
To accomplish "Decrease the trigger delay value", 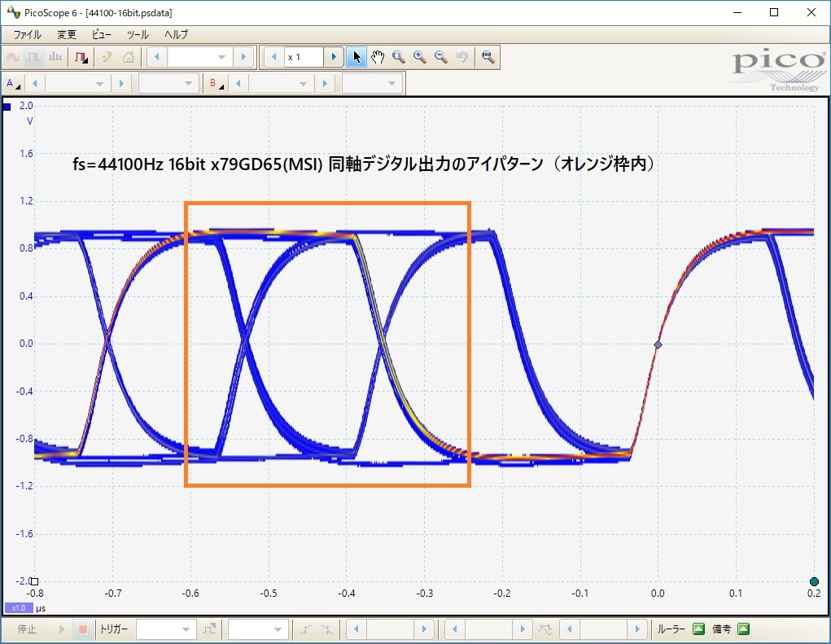I will (x=569, y=629).
